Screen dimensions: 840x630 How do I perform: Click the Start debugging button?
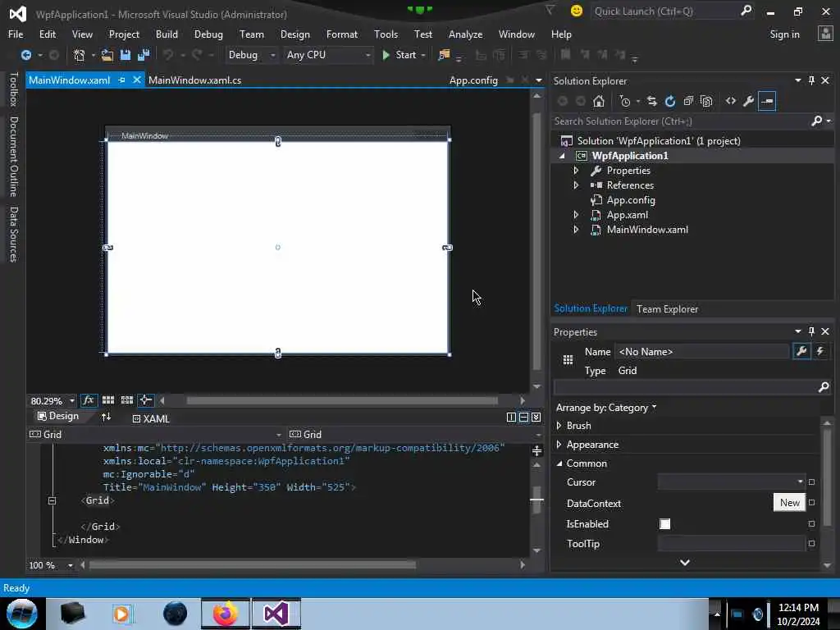(x=399, y=55)
